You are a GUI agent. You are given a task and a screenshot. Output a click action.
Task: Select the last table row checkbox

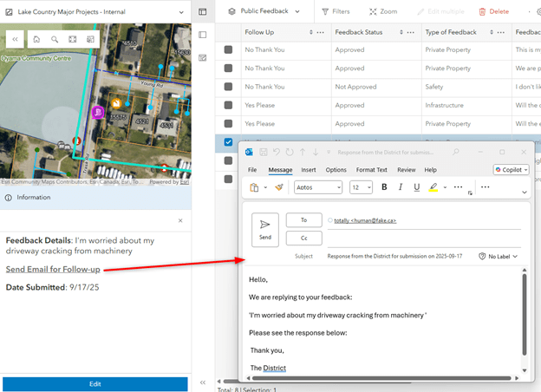pos(228,179)
